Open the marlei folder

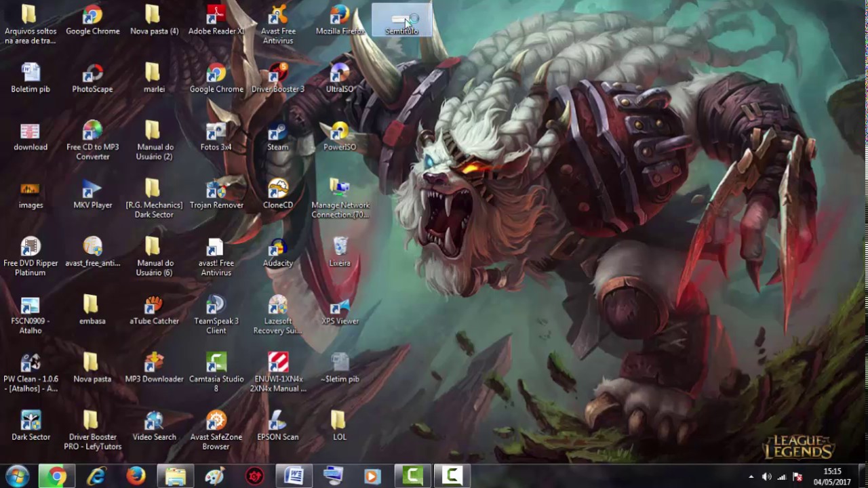(x=154, y=78)
